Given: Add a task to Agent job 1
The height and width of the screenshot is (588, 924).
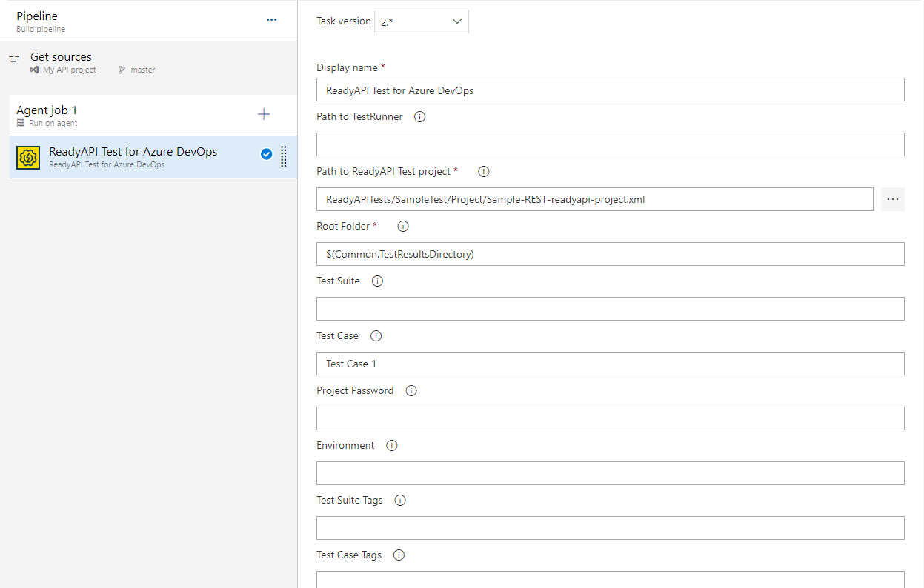Looking at the screenshot, I should pyautogui.click(x=264, y=114).
